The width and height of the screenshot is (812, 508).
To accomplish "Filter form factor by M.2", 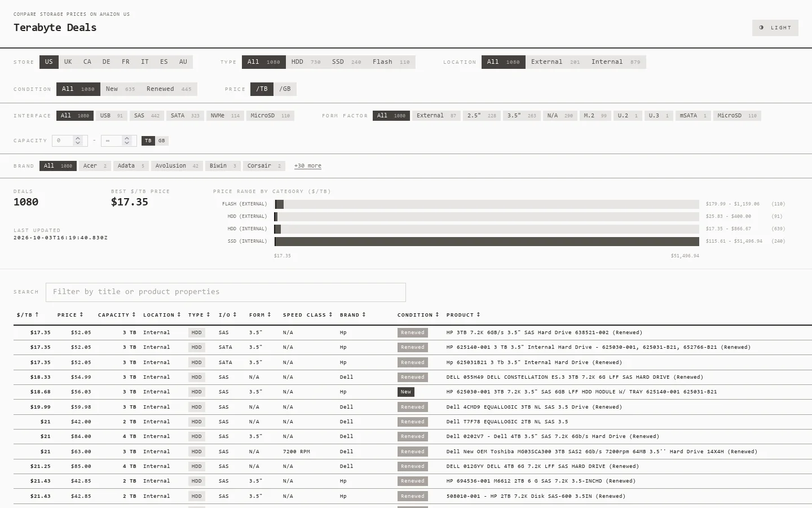I will click(595, 116).
